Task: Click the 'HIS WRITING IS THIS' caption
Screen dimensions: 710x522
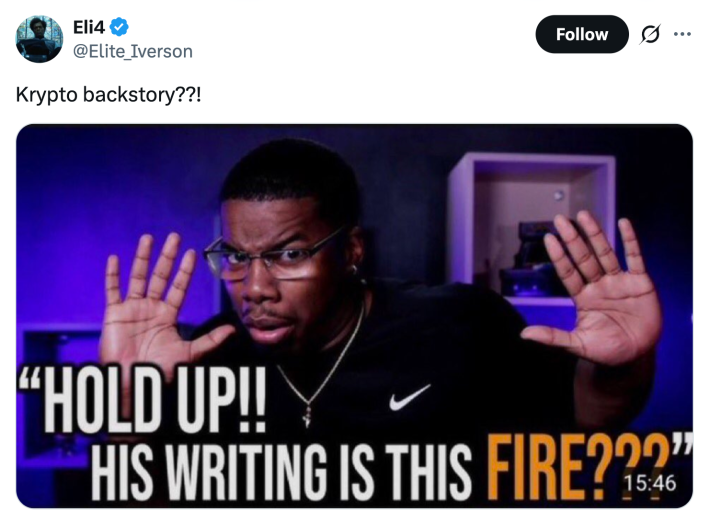Action: (x=281, y=471)
